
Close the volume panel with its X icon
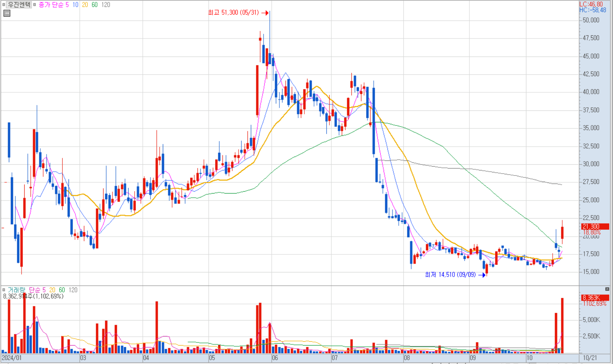[x=607, y=289]
